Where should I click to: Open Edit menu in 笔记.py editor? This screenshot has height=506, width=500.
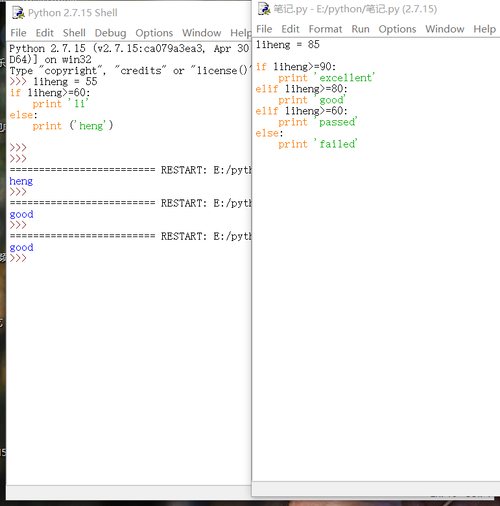click(x=290, y=29)
